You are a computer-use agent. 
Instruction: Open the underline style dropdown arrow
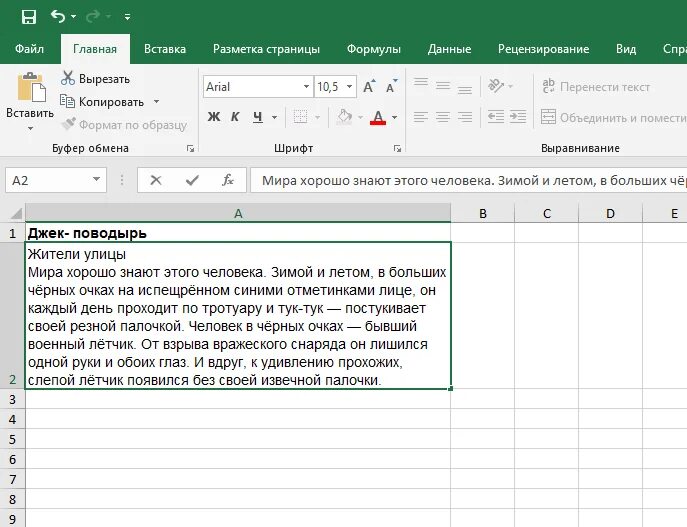click(x=274, y=117)
